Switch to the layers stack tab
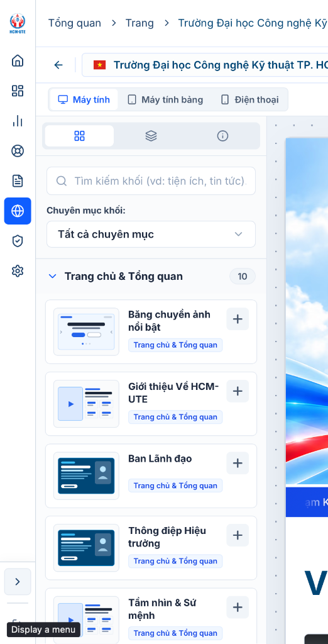328x644 pixels. coord(151,136)
